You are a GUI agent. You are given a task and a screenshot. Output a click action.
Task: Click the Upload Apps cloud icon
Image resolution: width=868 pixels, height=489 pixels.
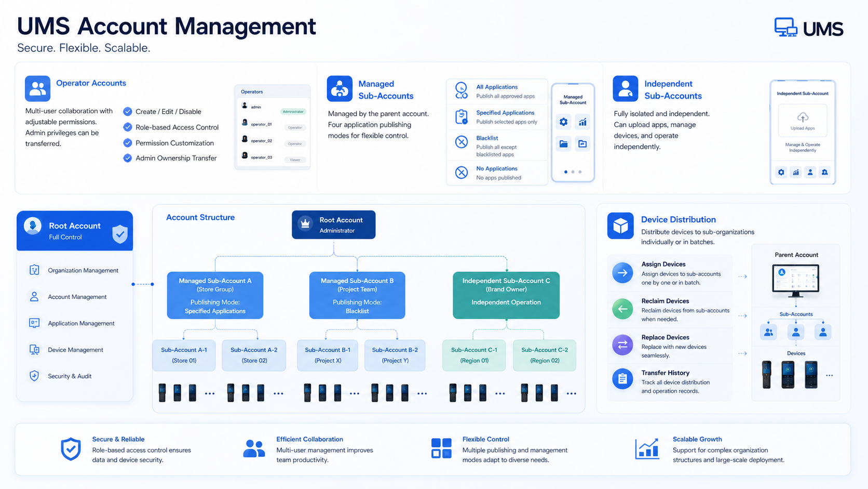tap(803, 117)
